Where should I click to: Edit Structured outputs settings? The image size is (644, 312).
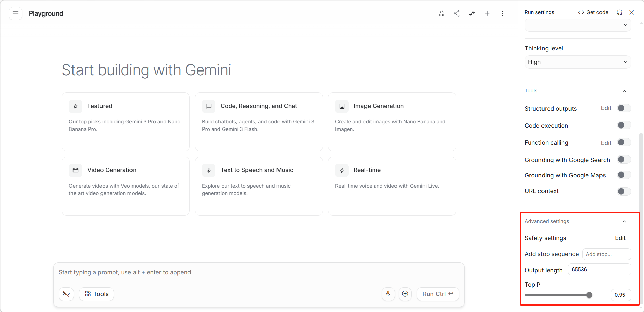click(606, 108)
